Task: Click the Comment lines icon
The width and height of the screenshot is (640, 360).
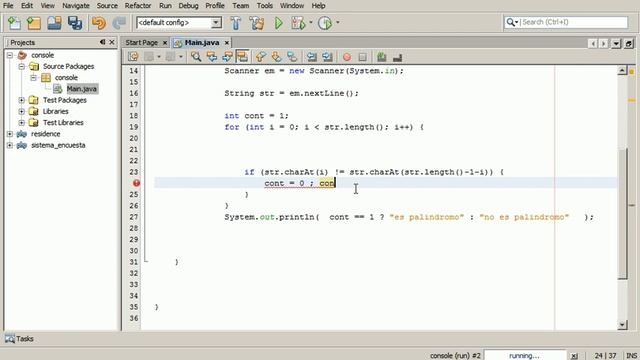Action: tap(382, 57)
